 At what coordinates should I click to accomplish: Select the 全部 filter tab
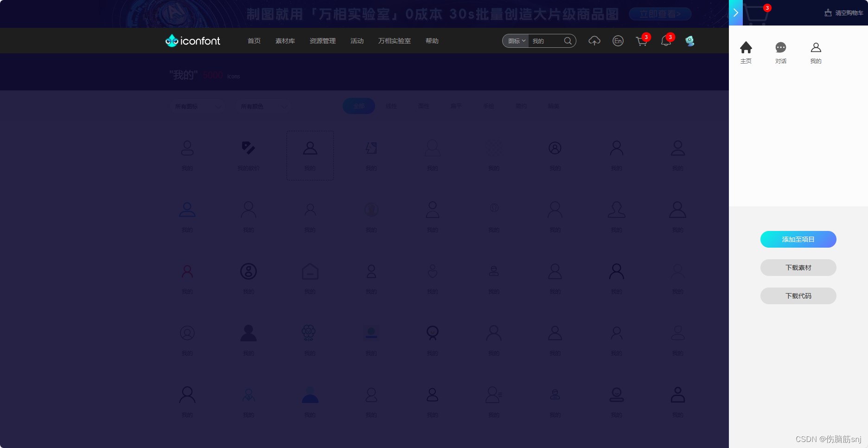pos(359,106)
